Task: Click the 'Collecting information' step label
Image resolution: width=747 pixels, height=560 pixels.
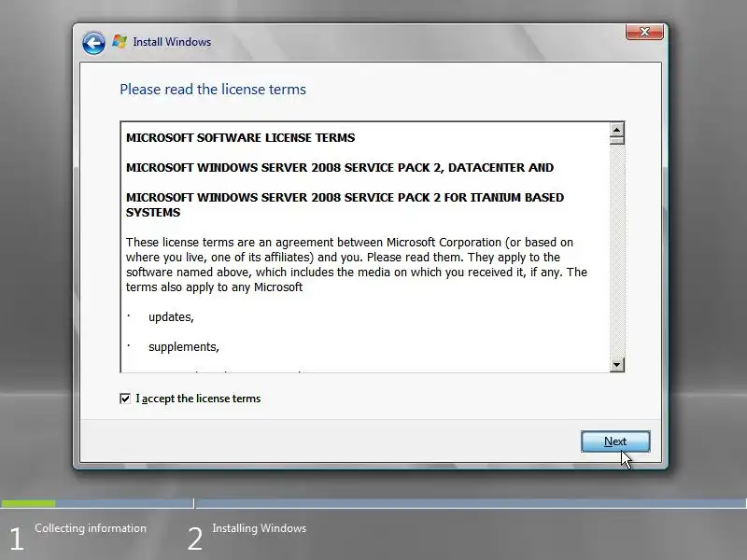Action: [x=91, y=528]
